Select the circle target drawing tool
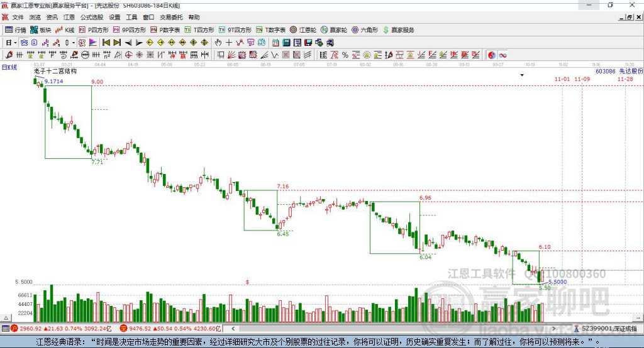Image resolution: width=644 pixels, height=348 pixels. tap(128, 55)
